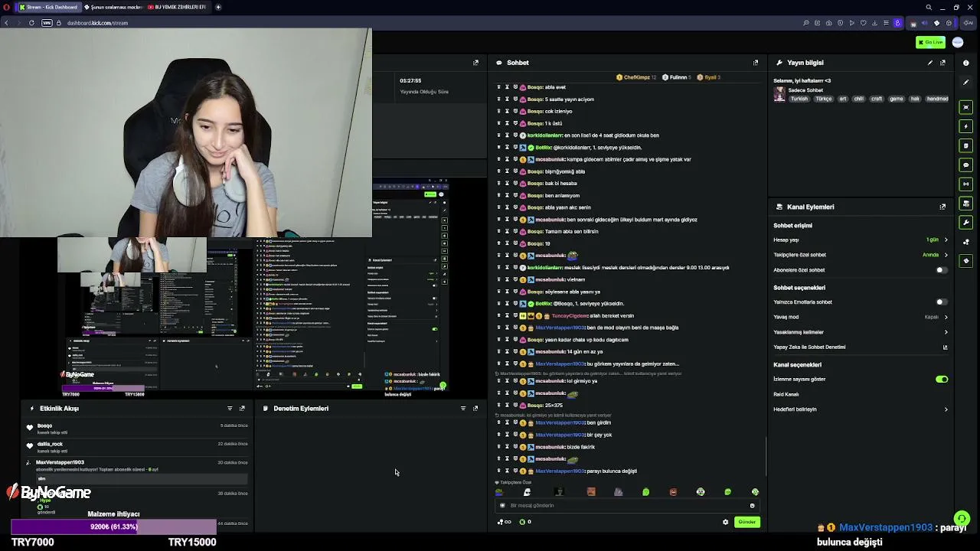The image size is (980, 551).
Task: Click the Türkçe stream tag
Action: pos(824,99)
